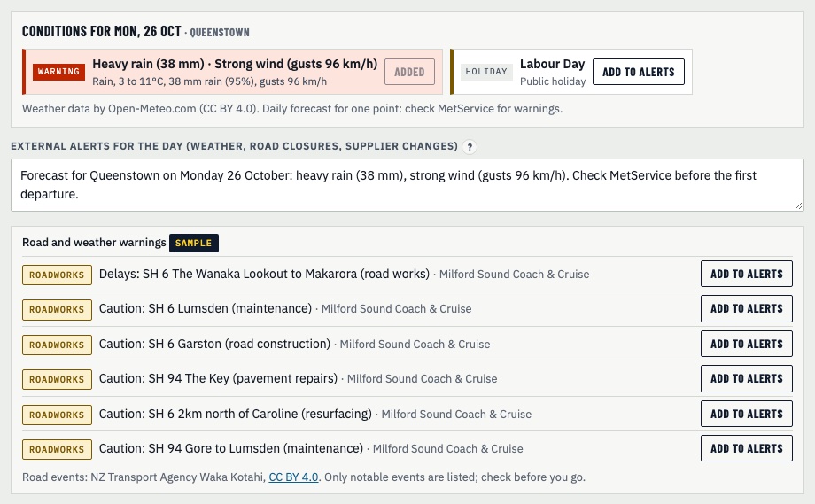
Task: Click 'Caution: SH 94 Gore to Lumsden' text
Action: 231,448
